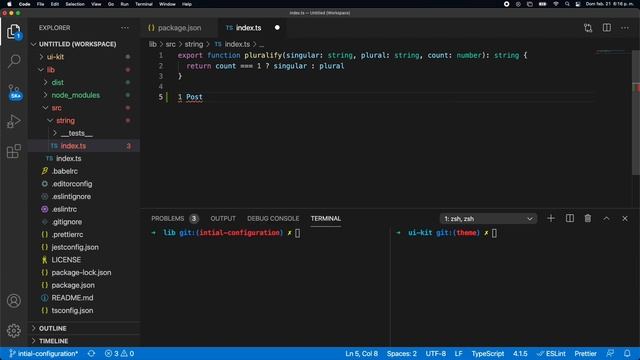This screenshot has width=640, height=360.
Task: Click LF end-of-line selector
Action: coord(458,353)
